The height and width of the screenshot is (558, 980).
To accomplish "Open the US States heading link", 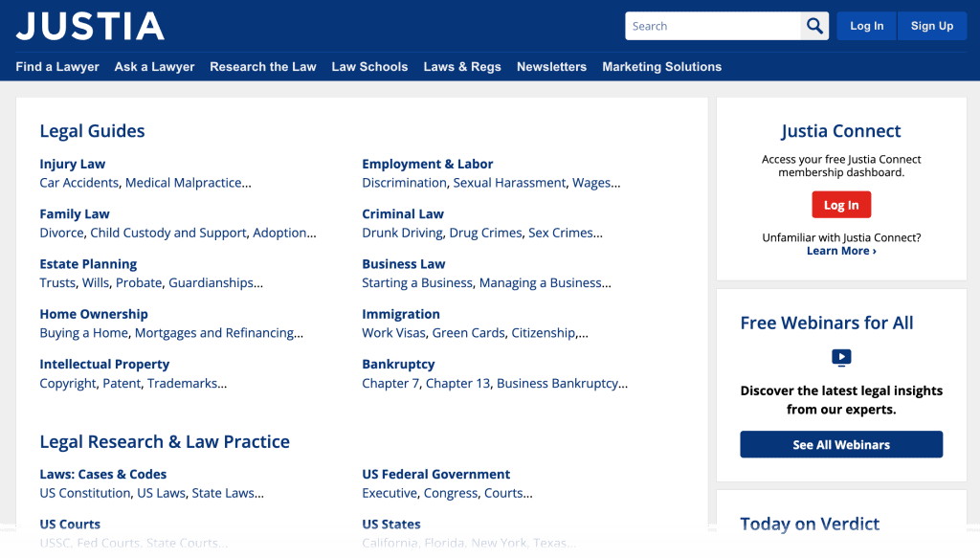I will coord(391,524).
